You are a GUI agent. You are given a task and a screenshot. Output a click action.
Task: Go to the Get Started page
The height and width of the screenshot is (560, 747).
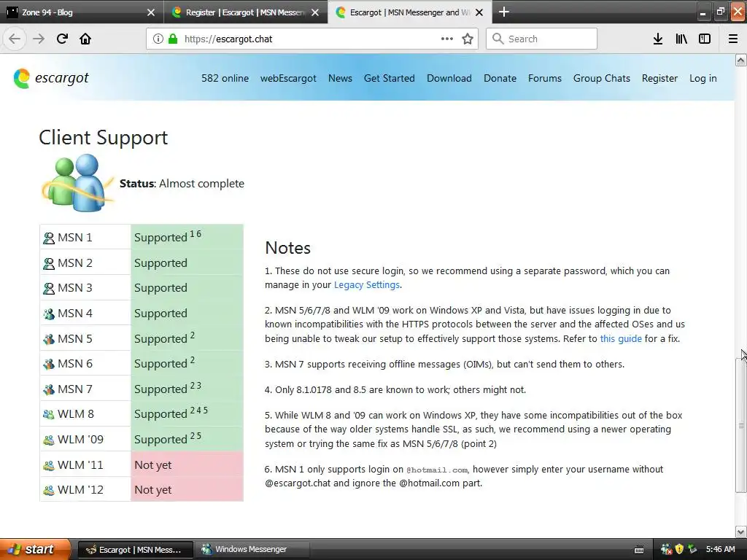click(390, 78)
